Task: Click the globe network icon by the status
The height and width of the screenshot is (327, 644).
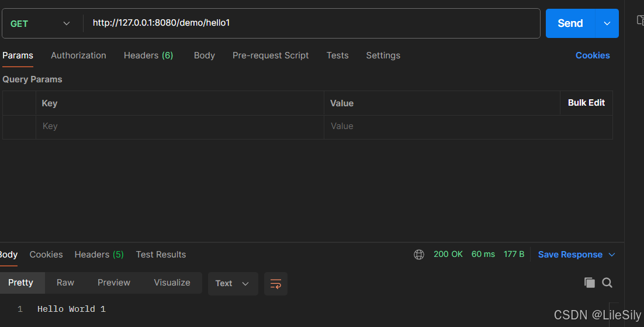Action: 419,255
